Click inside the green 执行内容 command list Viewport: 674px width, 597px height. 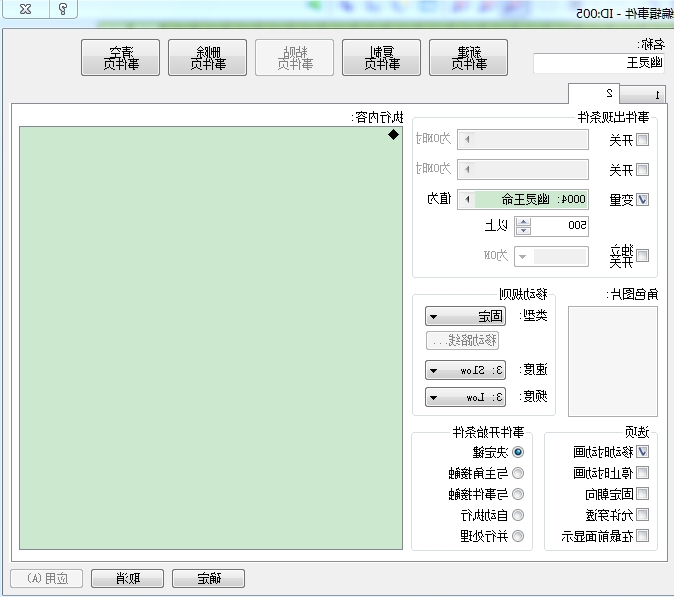[x=211, y=338]
